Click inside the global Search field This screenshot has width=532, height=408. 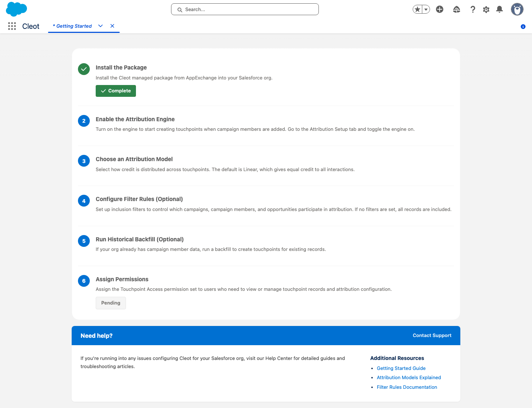245,9
